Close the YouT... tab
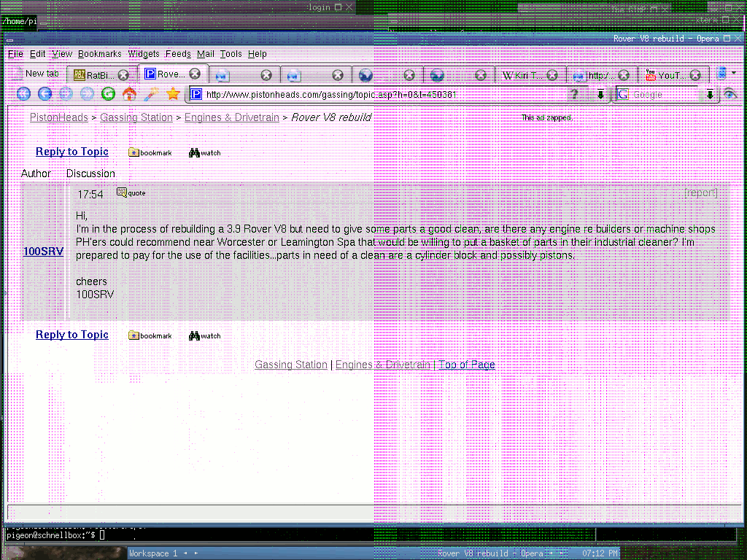This screenshot has width=747, height=560. click(695, 74)
